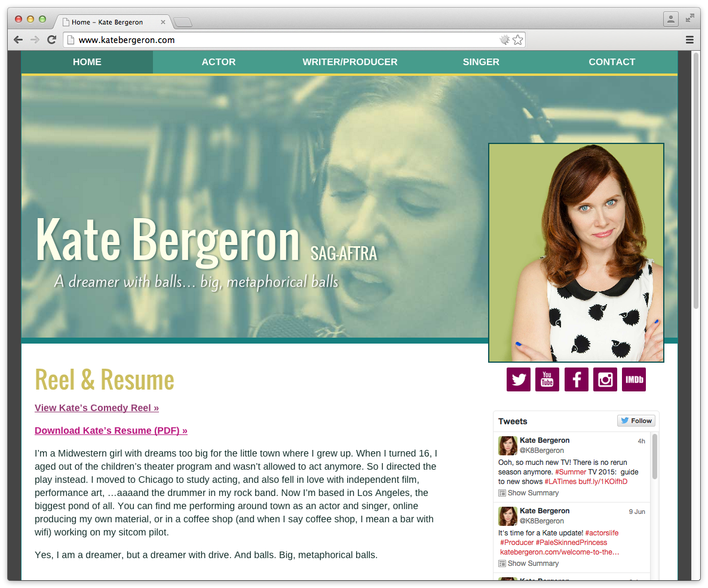Open the YouTube channel icon
Screen dimensions: 708x588
(x=547, y=379)
